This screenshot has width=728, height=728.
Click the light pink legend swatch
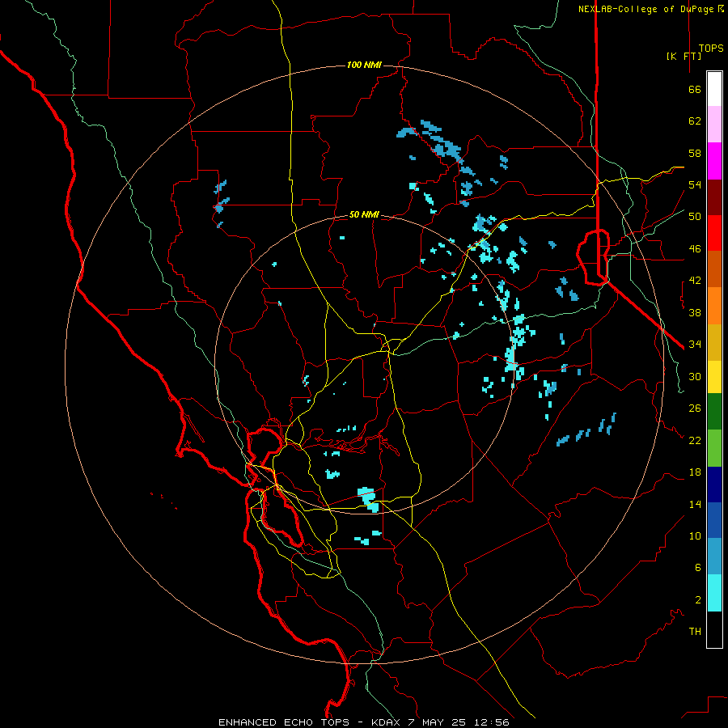pos(714,124)
